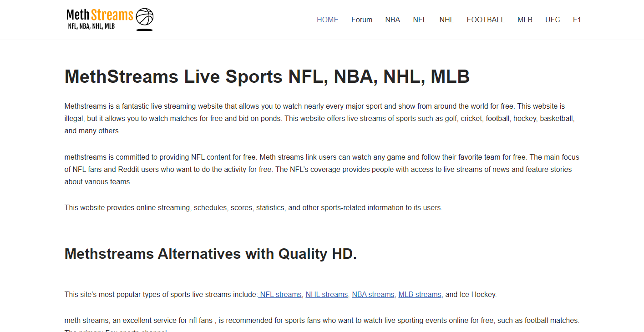The image size is (644, 332).
Task: Open the MLB nav link
Action: coord(525,20)
